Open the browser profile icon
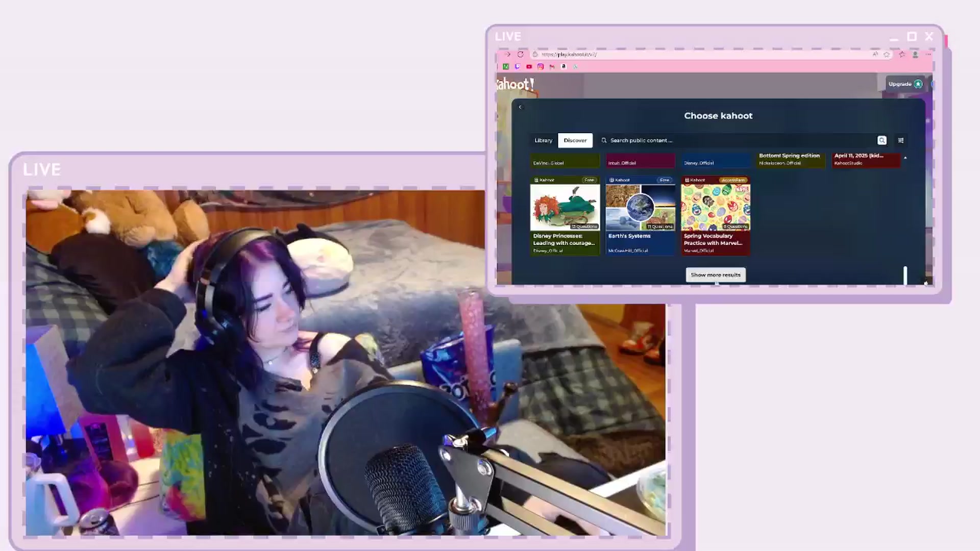This screenshot has height=551, width=980. click(x=915, y=54)
